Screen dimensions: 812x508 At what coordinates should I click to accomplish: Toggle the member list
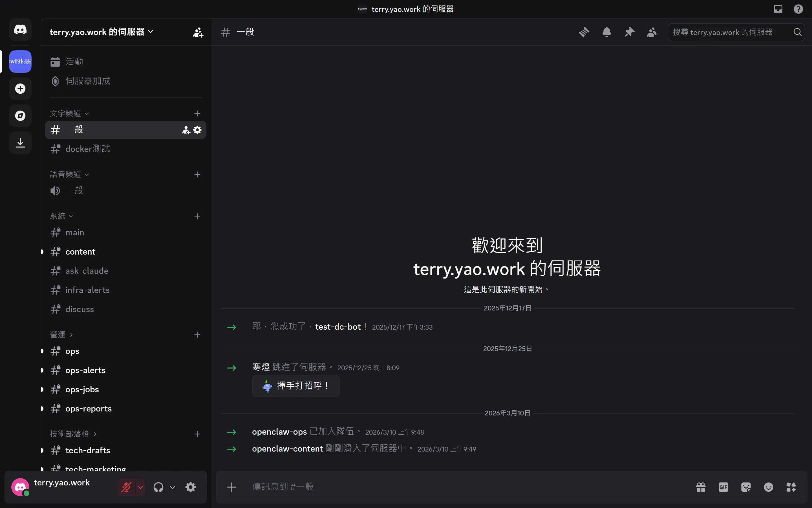[x=652, y=32]
